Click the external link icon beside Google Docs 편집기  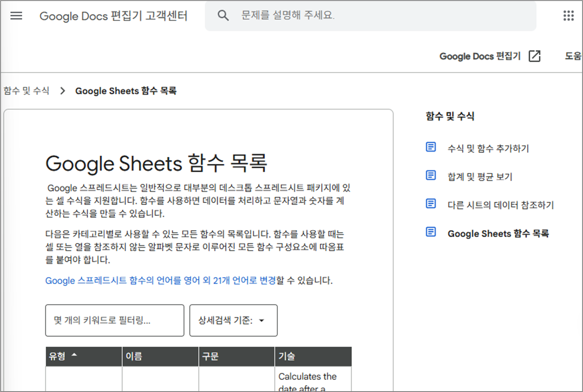click(534, 56)
